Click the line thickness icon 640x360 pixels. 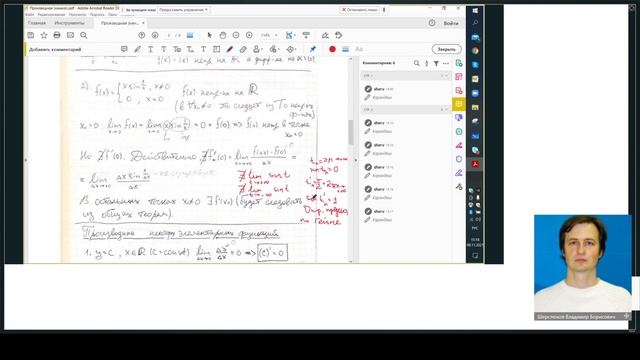click(x=346, y=49)
